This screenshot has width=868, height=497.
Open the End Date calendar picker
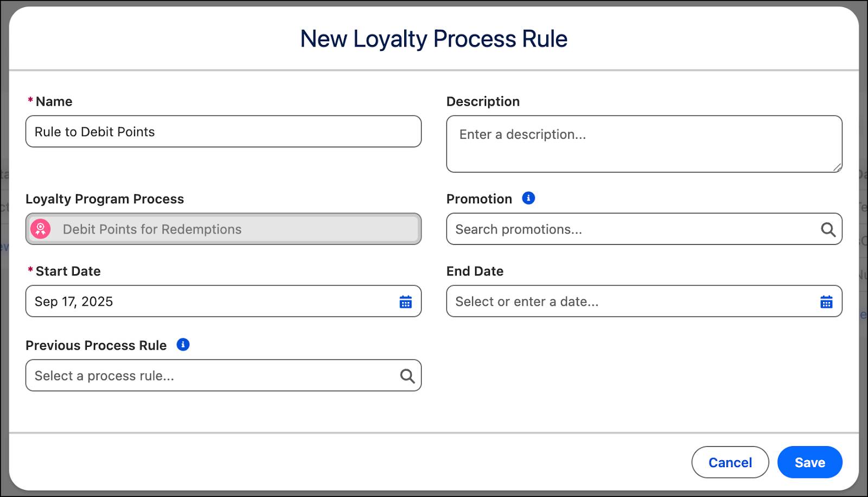click(x=826, y=302)
